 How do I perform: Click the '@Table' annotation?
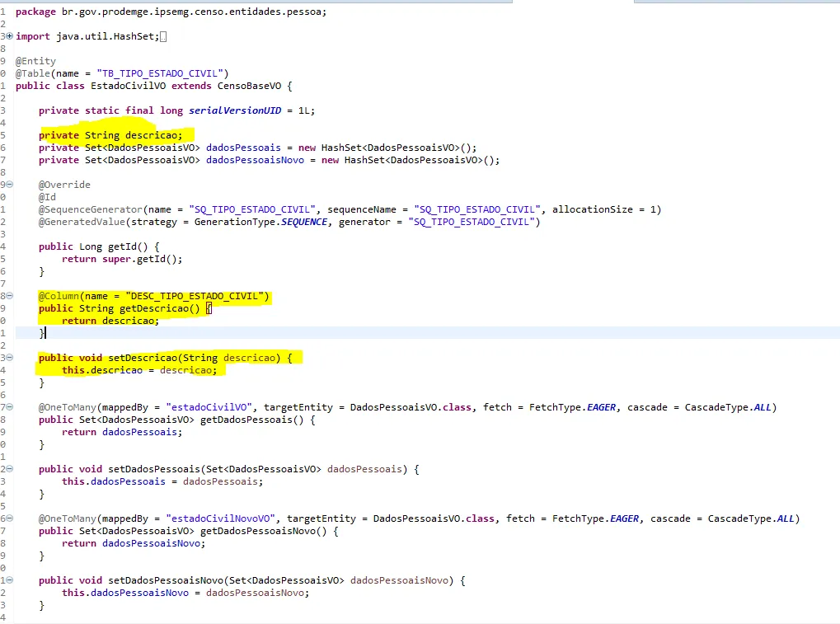33,73
